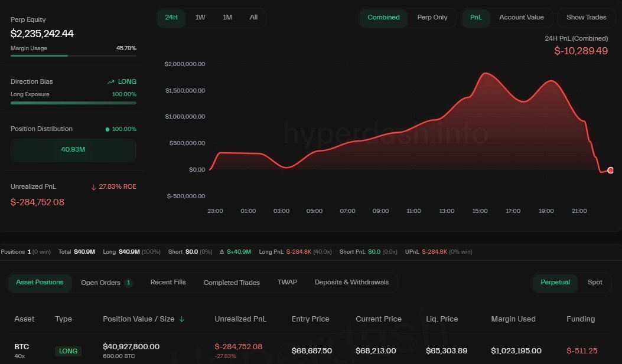The image size is (622, 364).
Task: Switch to the TWAP tab
Action: click(287, 283)
